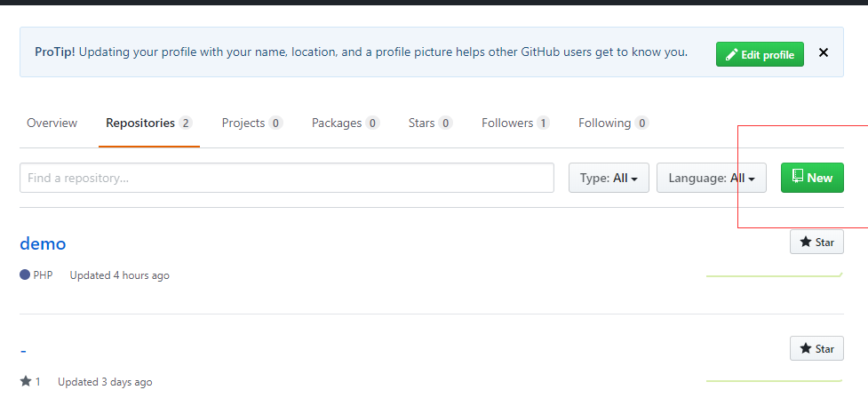This screenshot has width=868, height=398.
Task: Expand the Language: All filter dropdown
Action: tap(712, 178)
